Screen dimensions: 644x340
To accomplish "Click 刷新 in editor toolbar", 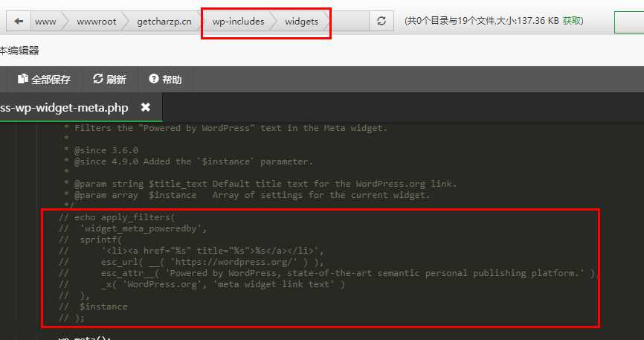I will (x=109, y=79).
